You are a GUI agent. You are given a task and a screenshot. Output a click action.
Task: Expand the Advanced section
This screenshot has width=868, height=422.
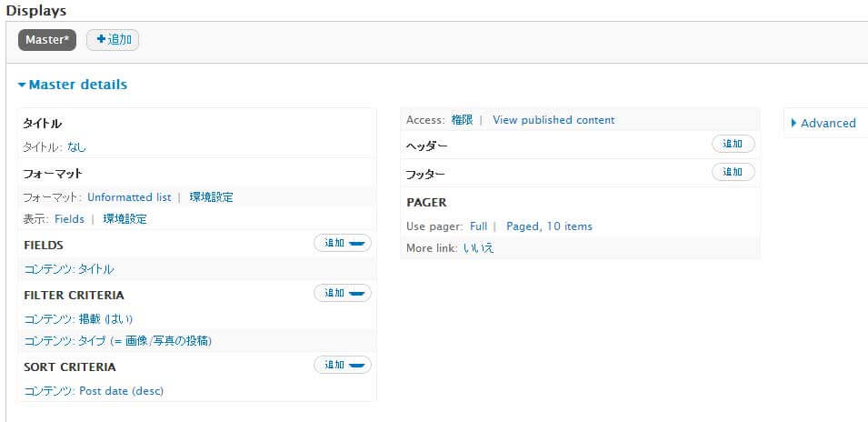pos(823,123)
